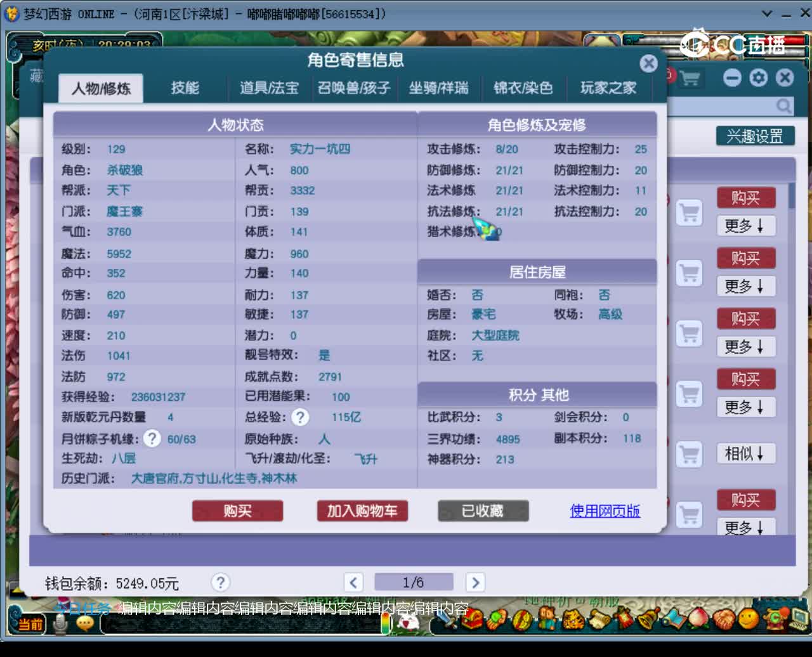Click the 已收藏 button
The width and height of the screenshot is (812, 657).
[483, 511]
